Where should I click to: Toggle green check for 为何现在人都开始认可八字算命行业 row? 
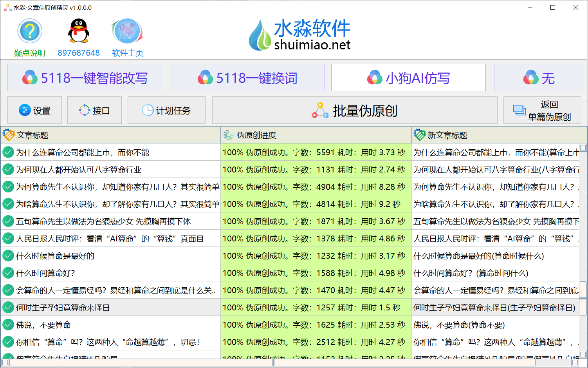tap(8, 169)
